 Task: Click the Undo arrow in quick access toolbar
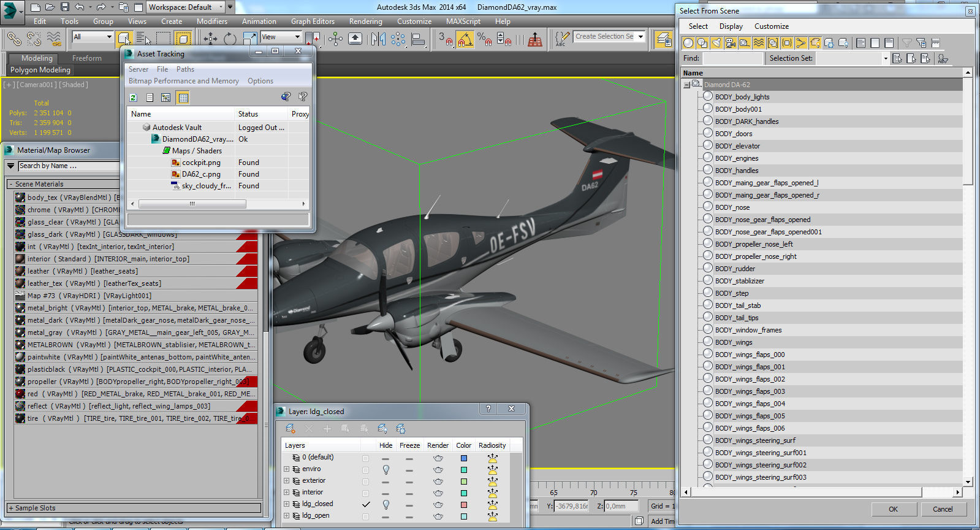pos(80,7)
